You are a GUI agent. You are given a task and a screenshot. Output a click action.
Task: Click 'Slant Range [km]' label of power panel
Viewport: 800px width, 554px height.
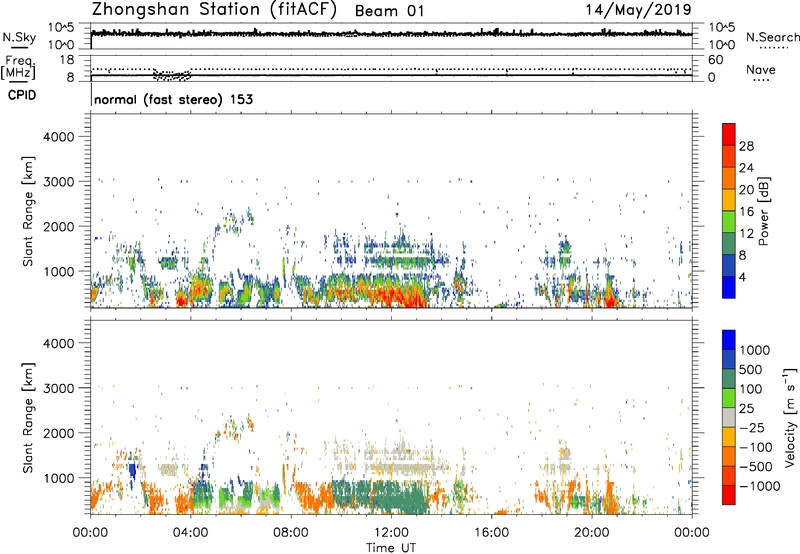pyautogui.click(x=28, y=211)
